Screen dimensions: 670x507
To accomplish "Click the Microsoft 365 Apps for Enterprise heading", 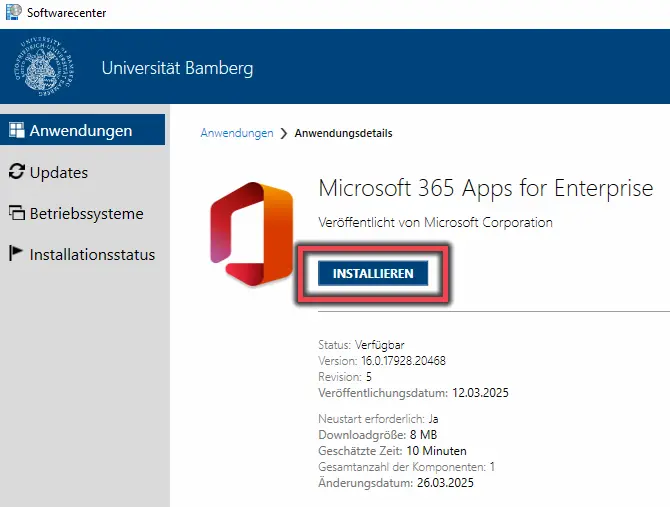I will (x=486, y=188).
